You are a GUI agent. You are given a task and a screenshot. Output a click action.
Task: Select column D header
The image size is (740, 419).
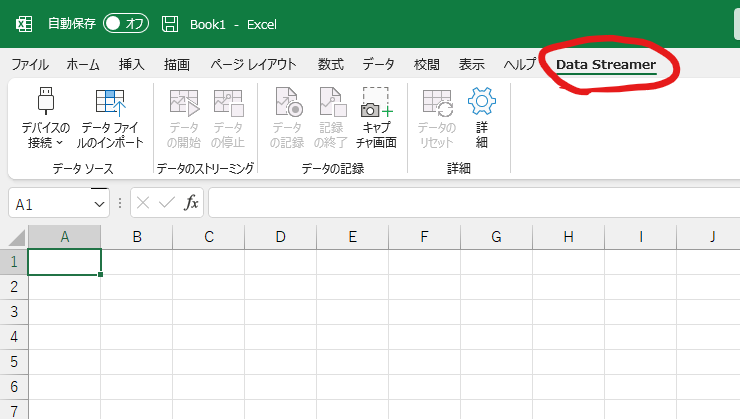pyautogui.click(x=280, y=237)
